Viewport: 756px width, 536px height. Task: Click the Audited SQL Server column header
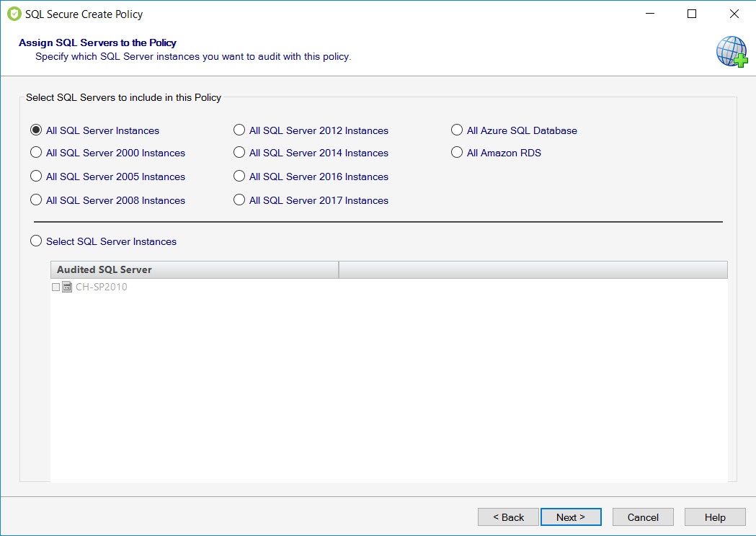[194, 269]
